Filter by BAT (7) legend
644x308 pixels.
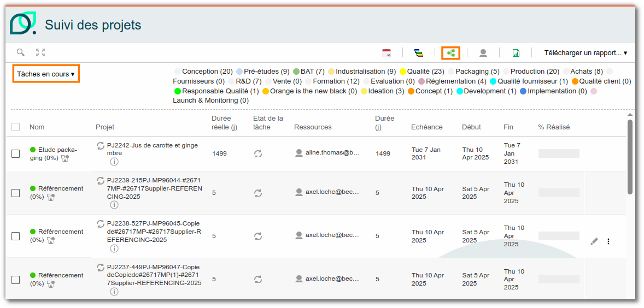coord(309,72)
